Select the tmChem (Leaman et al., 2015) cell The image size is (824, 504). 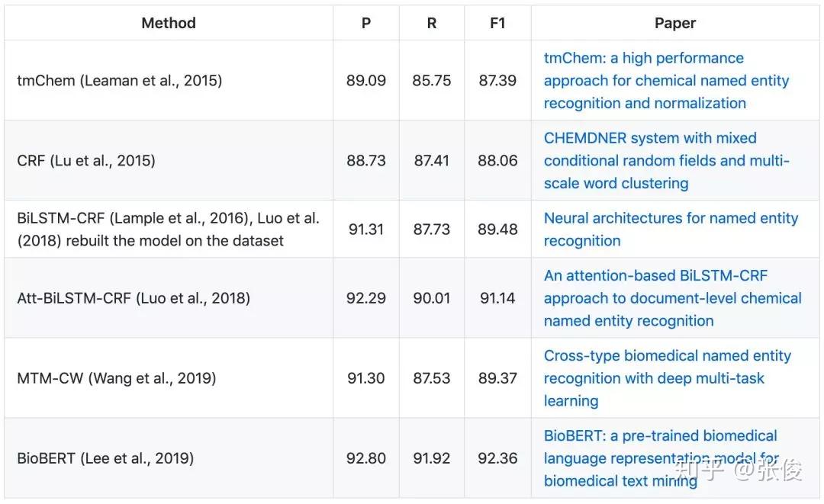pyautogui.click(x=120, y=80)
